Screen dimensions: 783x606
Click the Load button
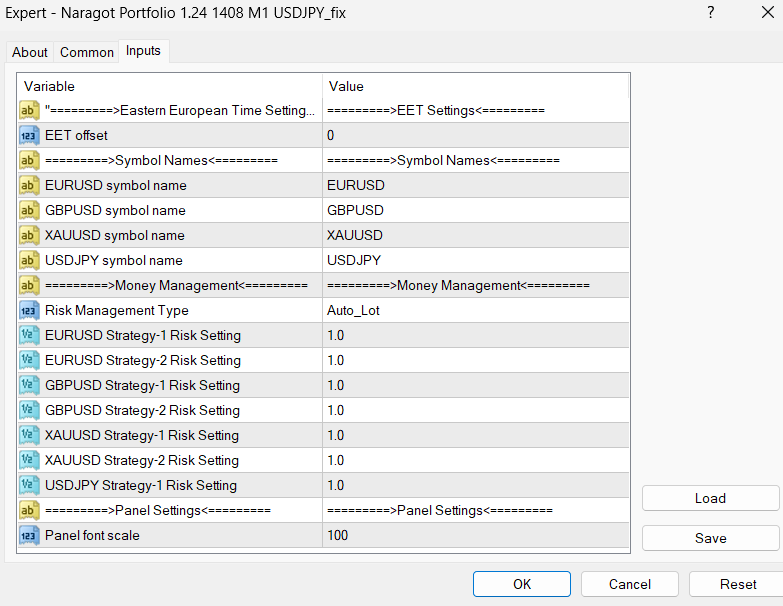click(x=710, y=498)
